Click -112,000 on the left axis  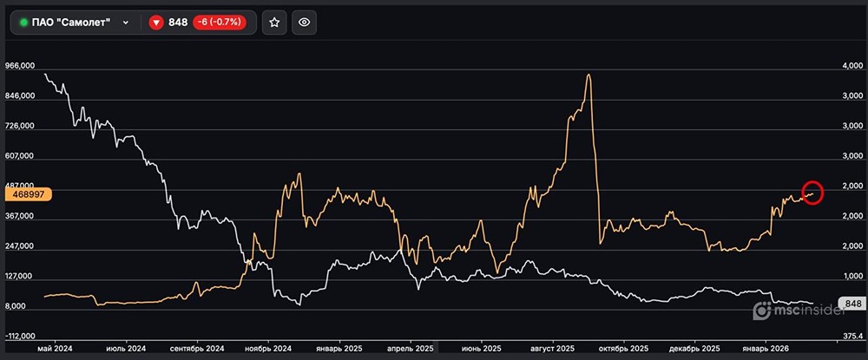point(20,336)
